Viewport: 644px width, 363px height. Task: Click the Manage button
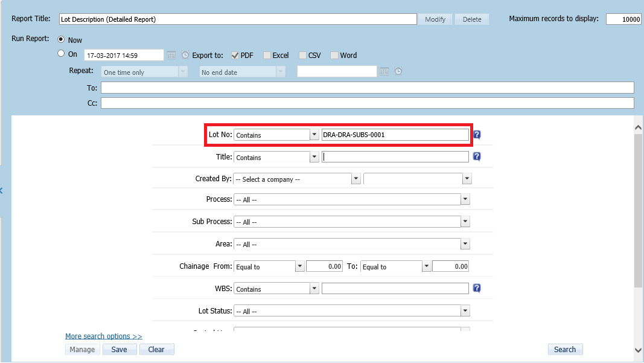pos(82,350)
